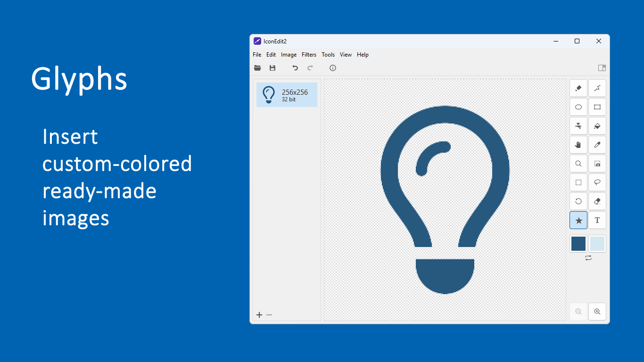Choose the Rectangle shape tool
Screen dimensions: 644x362
[597, 107]
